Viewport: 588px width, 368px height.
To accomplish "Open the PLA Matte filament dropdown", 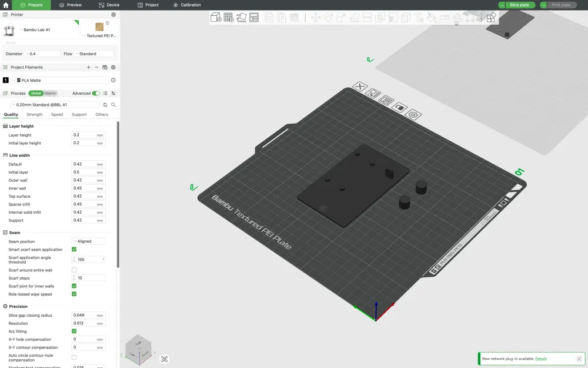I will 59,80.
